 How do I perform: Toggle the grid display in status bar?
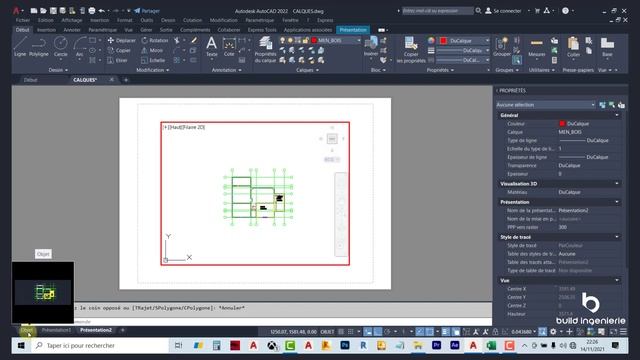(342, 331)
